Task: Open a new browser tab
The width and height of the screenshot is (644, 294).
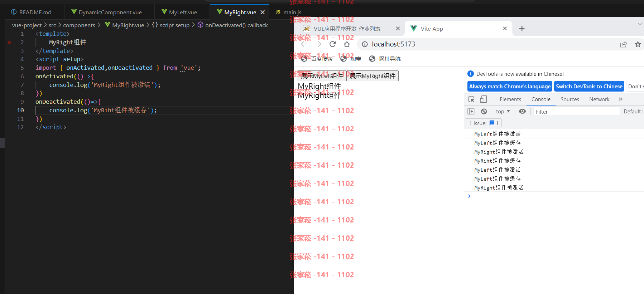Action: coord(522,29)
